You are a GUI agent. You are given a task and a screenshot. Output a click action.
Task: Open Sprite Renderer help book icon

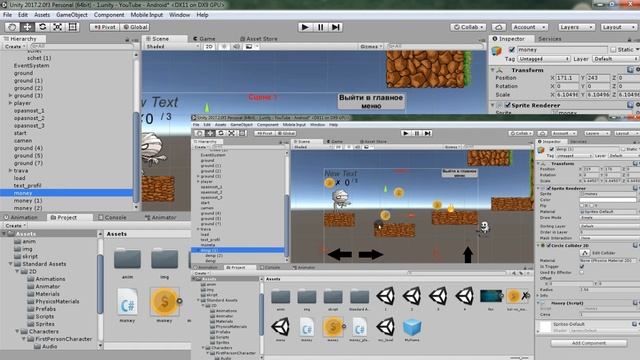tap(631, 105)
